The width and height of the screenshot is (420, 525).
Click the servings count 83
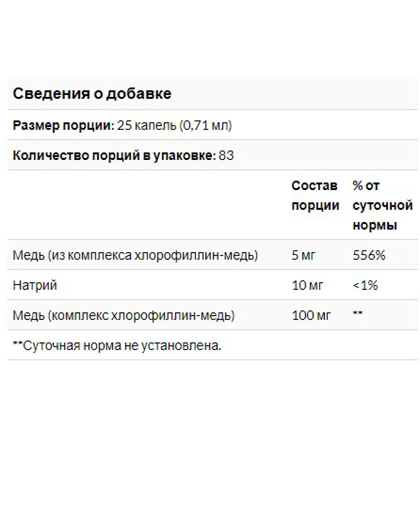[x=226, y=155]
